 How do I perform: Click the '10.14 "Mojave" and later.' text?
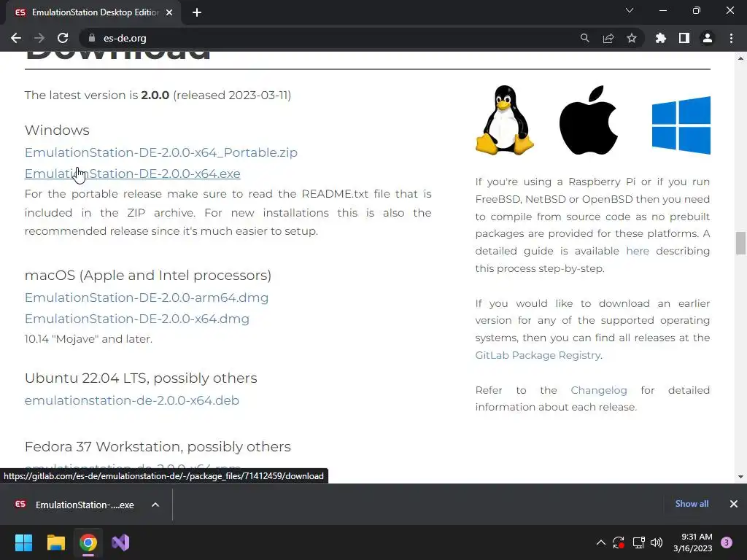click(88, 339)
